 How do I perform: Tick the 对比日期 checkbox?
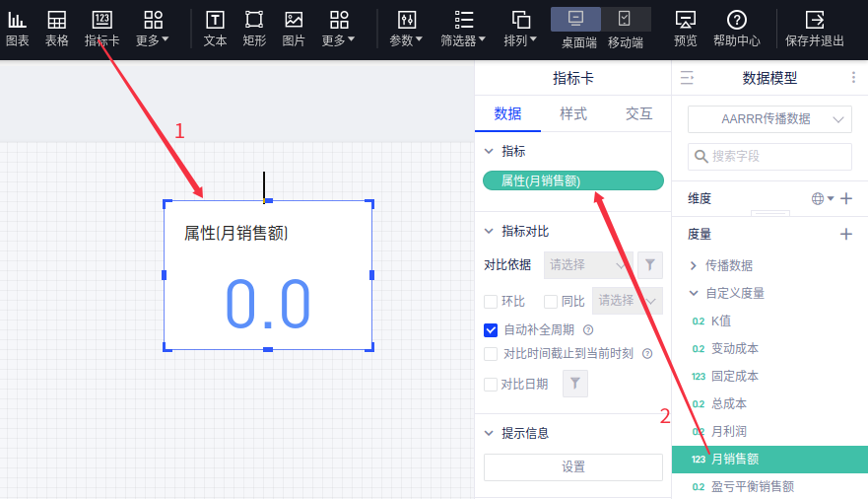coord(491,385)
